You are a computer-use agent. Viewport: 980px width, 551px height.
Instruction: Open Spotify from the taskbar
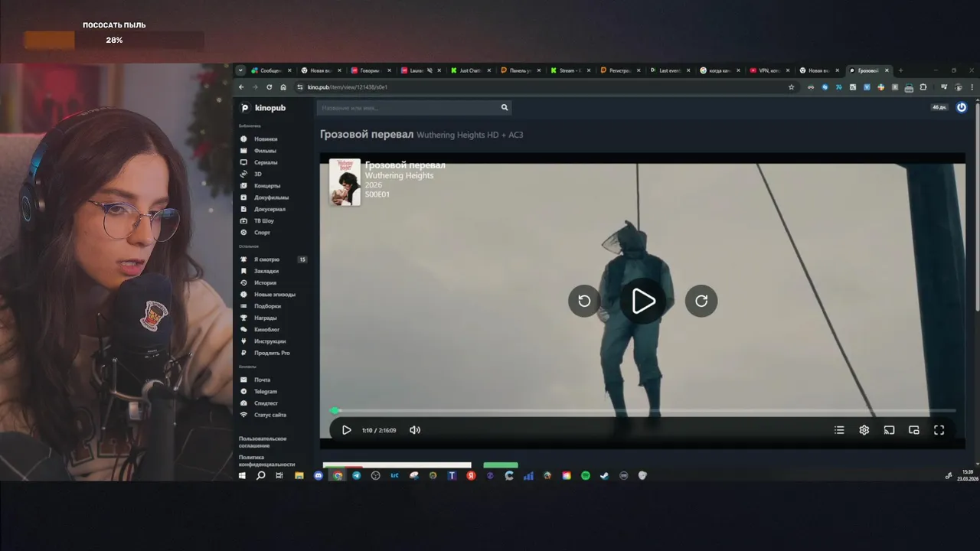coord(586,475)
